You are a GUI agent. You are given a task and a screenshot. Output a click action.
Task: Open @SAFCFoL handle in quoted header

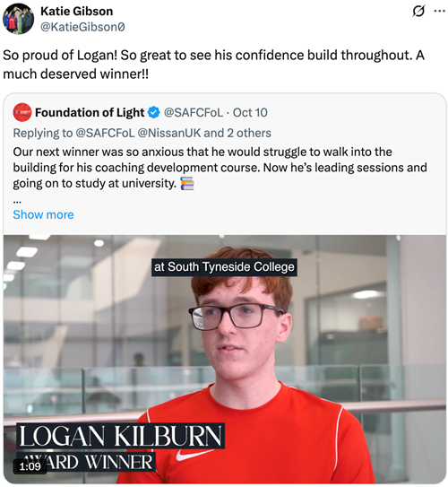tap(194, 113)
